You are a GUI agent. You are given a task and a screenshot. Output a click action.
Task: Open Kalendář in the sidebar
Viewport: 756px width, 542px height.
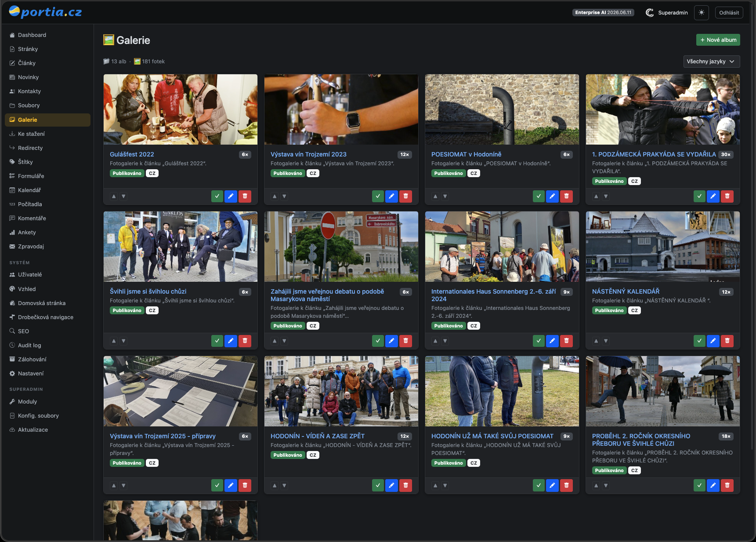tap(47, 190)
